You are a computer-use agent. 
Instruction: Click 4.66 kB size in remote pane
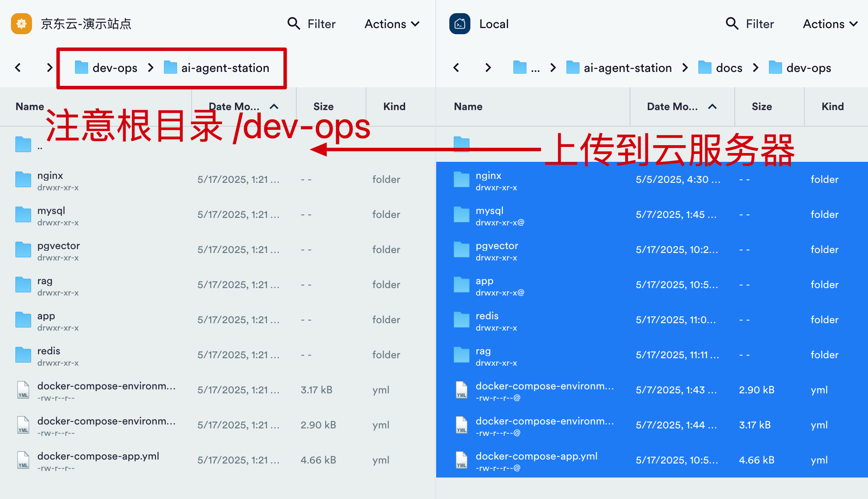point(318,460)
